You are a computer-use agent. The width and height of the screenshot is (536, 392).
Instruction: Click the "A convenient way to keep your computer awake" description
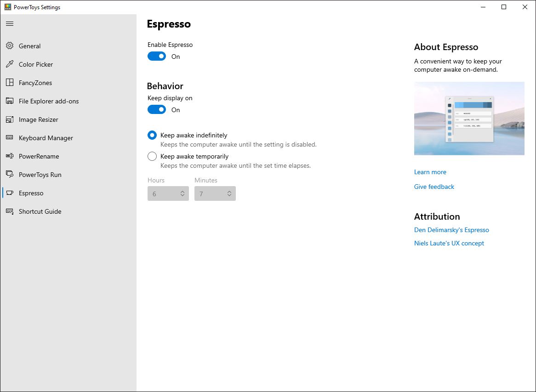[x=458, y=65]
